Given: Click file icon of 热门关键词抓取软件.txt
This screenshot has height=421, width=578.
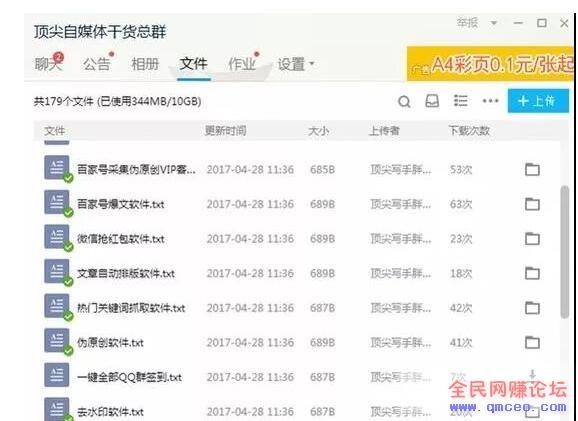Looking at the screenshot, I should [57, 306].
